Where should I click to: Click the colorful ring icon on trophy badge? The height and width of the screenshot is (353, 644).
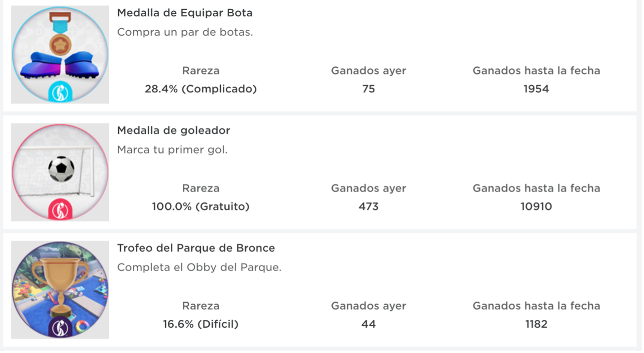[x=82, y=326]
